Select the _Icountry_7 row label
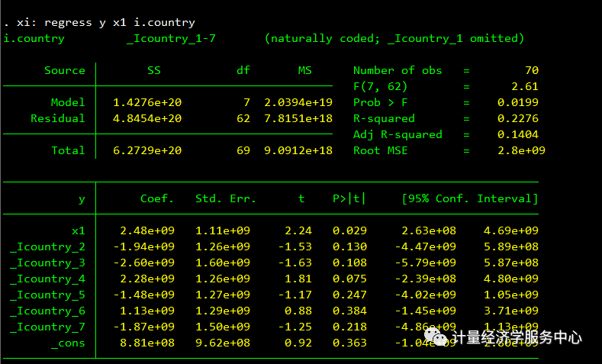The image size is (602, 364). (x=47, y=327)
